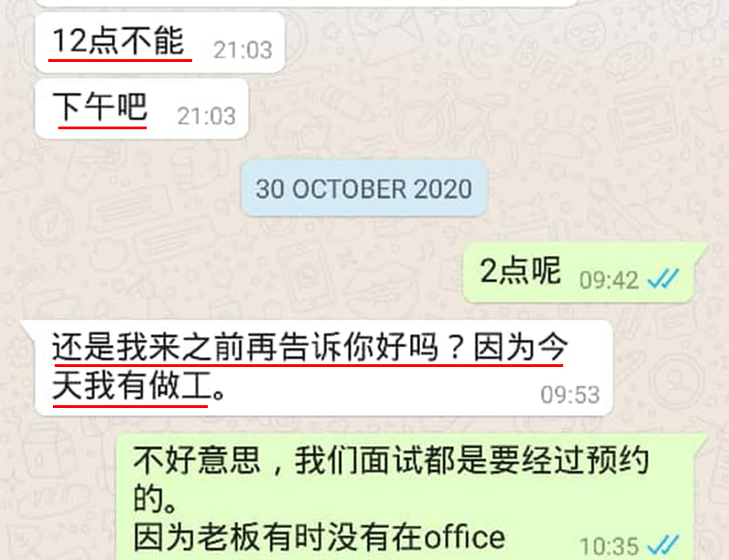Viewport: 729px width, 560px height.
Task: Click the text 天我有做工 in white bubble
Action: click(x=132, y=386)
